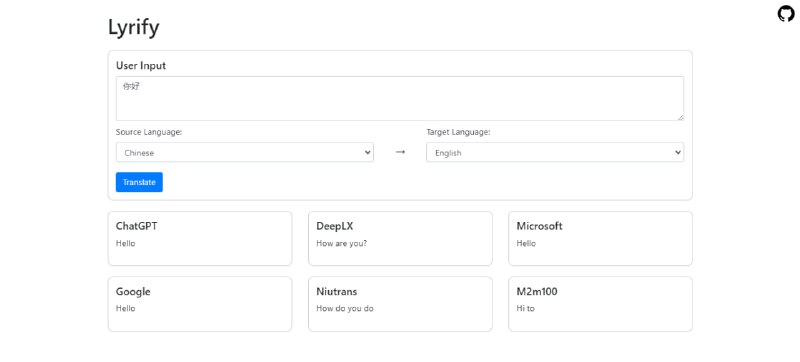Click the M2m100 card title

coord(537,292)
